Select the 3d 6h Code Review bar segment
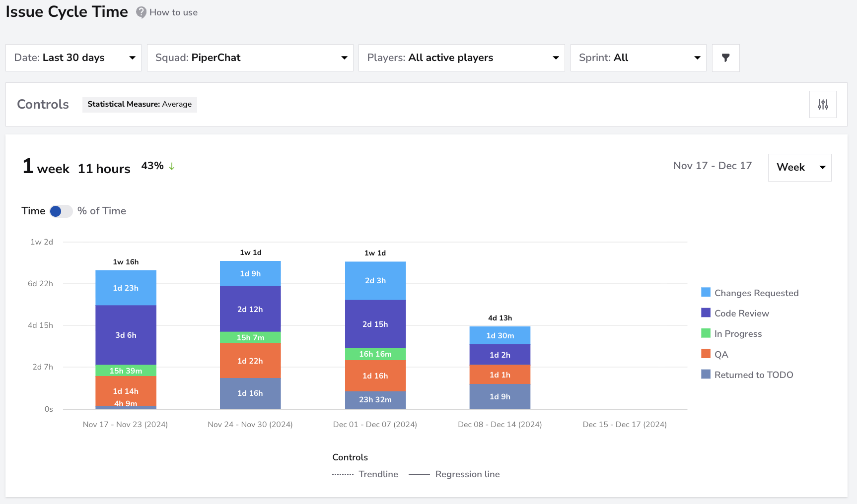The height and width of the screenshot is (504, 857). [126, 335]
